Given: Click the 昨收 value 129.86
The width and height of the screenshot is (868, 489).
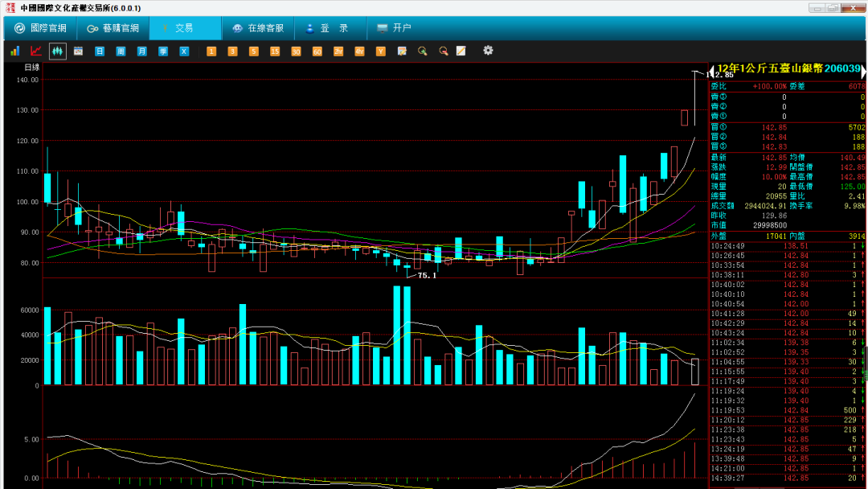Looking at the screenshot, I should (774, 216).
